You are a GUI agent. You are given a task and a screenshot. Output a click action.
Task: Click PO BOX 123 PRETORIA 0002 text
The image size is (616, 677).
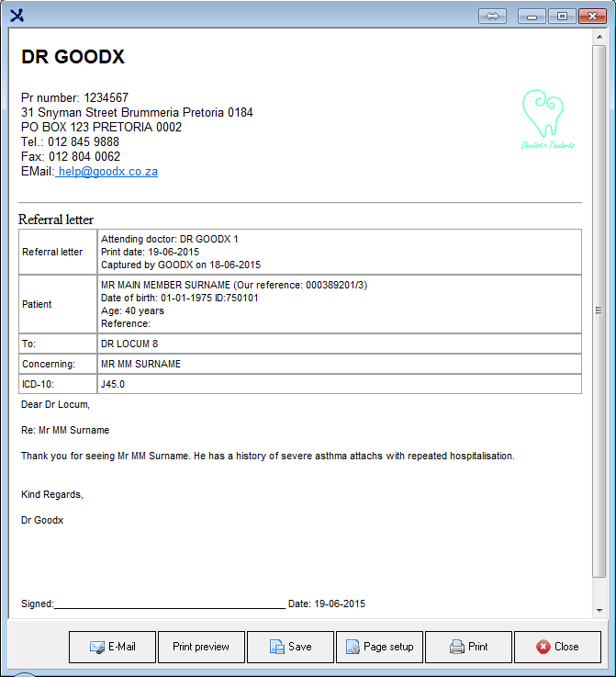click(x=101, y=127)
